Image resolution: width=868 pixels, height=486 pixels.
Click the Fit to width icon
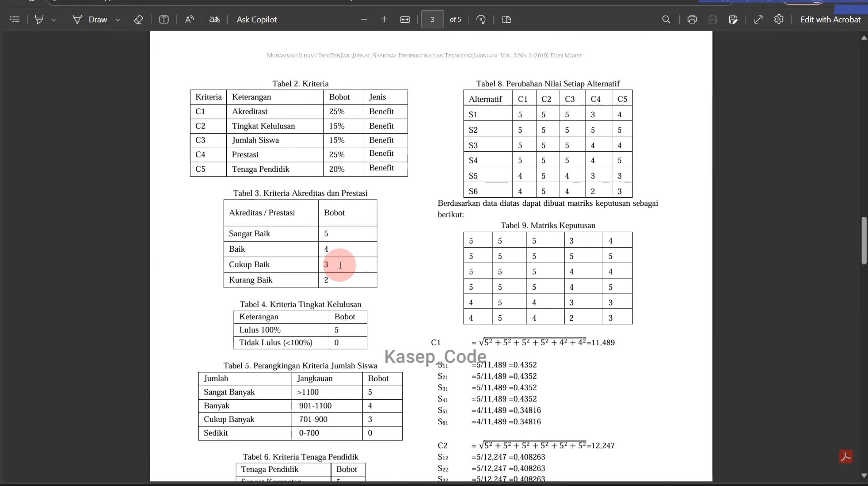click(405, 19)
